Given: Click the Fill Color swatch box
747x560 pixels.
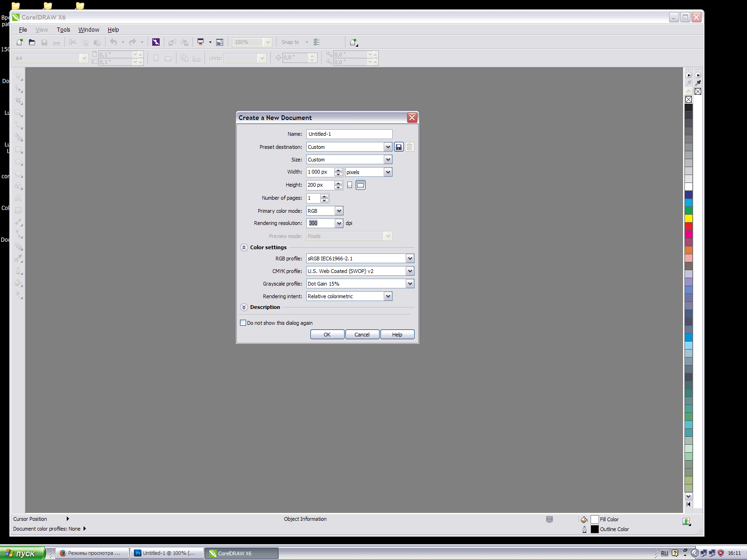Looking at the screenshot, I should 595,519.
